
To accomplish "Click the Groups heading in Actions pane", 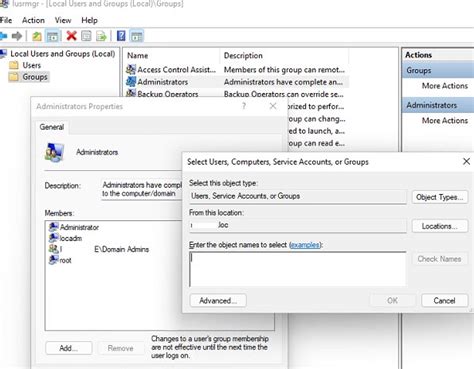I will point(438,71).
